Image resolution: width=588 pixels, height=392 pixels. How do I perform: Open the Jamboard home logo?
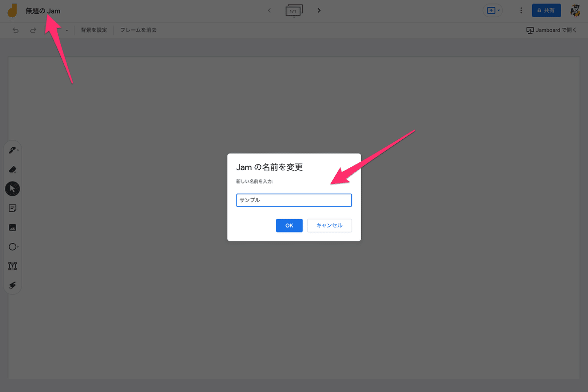point(12,10)
